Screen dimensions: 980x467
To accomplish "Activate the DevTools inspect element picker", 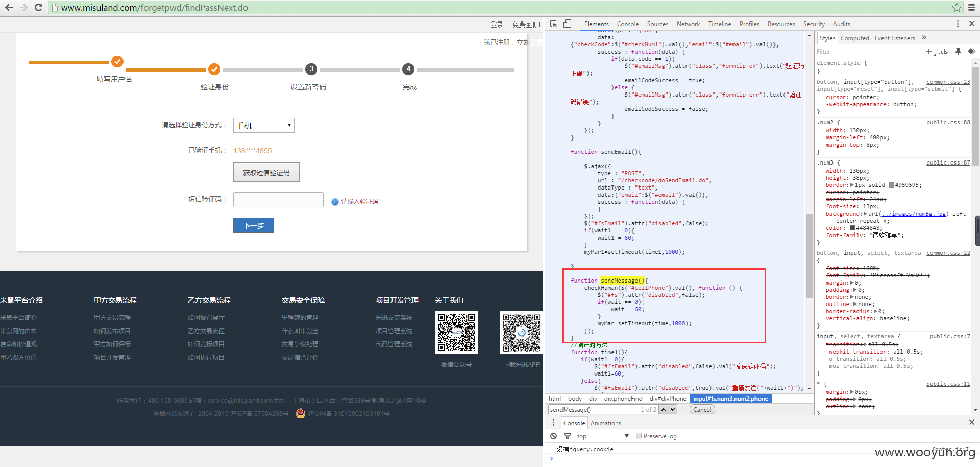I will coord(554,24).
